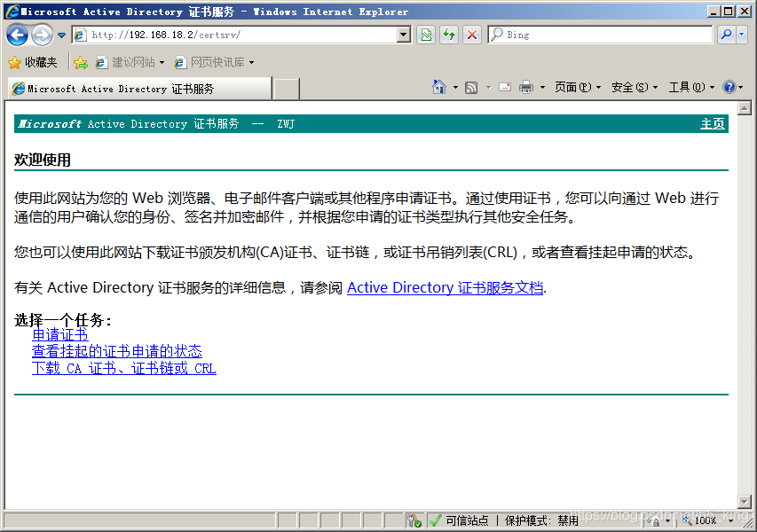Click 查看挂起的证书申请的状态 link

click(117, 351)
